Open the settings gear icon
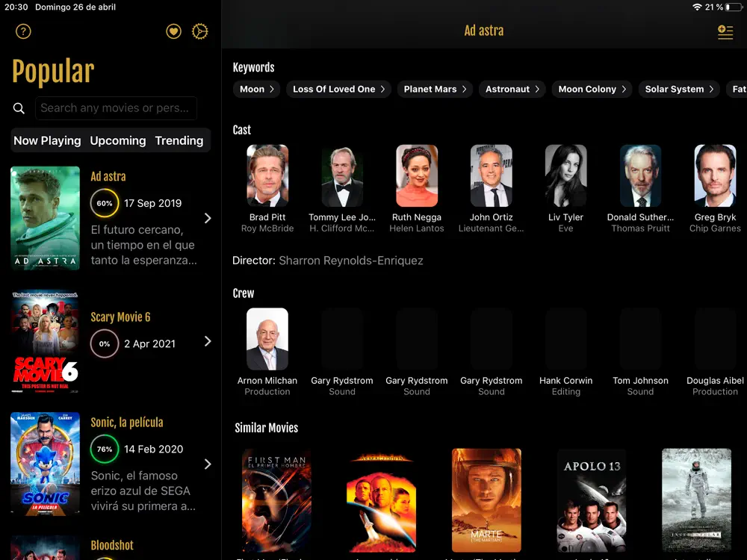 [199, 31]
